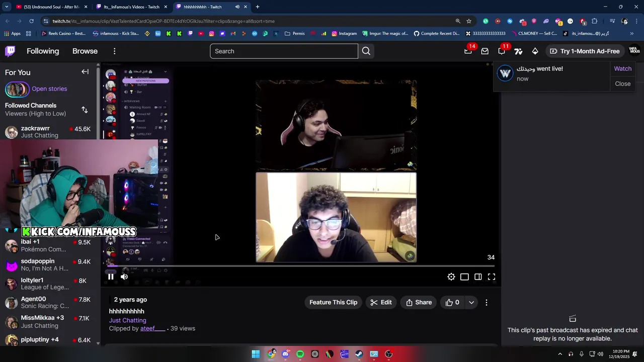The width and height of the screenshot is (644, 362).
Task: Open the Chrome tab search dropdown
Action: [7, 7]
